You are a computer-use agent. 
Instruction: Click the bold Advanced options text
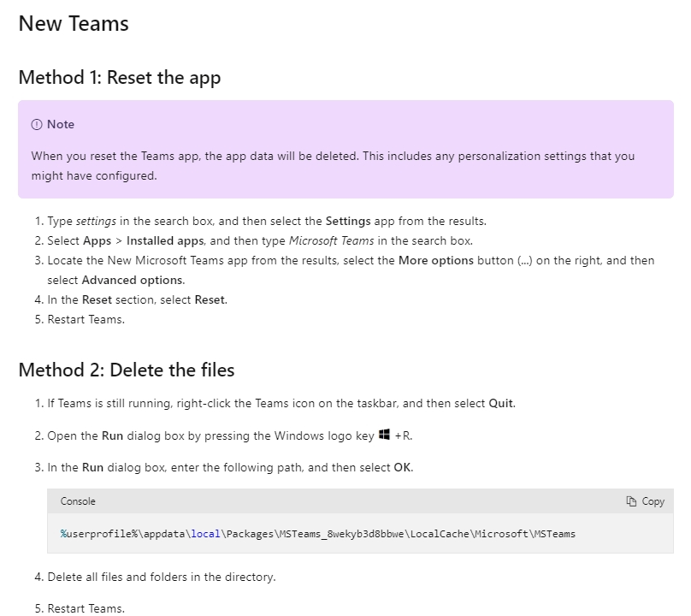click(x=133, y=280)
